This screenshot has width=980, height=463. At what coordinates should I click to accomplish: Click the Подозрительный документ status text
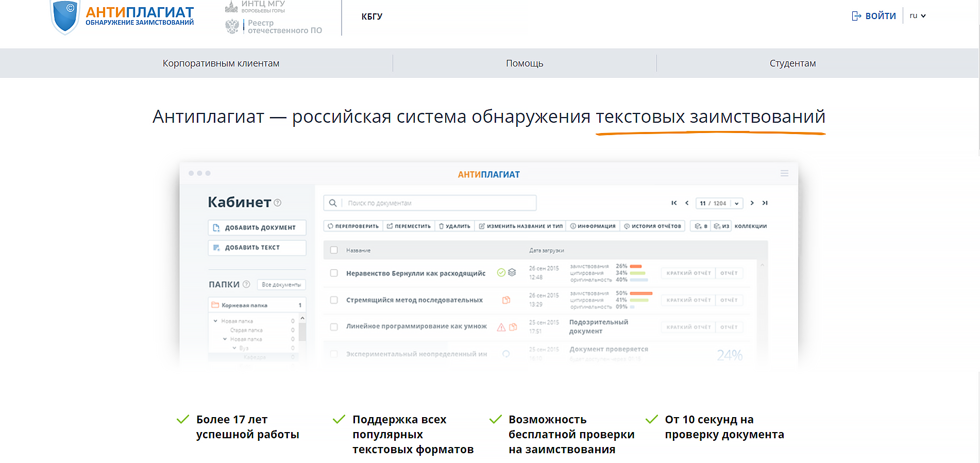click(598, 326)
